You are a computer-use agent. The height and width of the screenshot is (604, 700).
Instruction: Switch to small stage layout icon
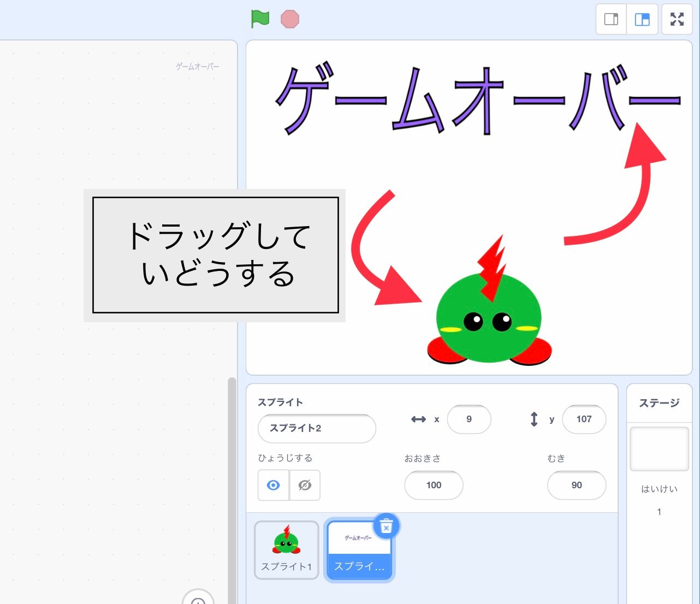610,19
